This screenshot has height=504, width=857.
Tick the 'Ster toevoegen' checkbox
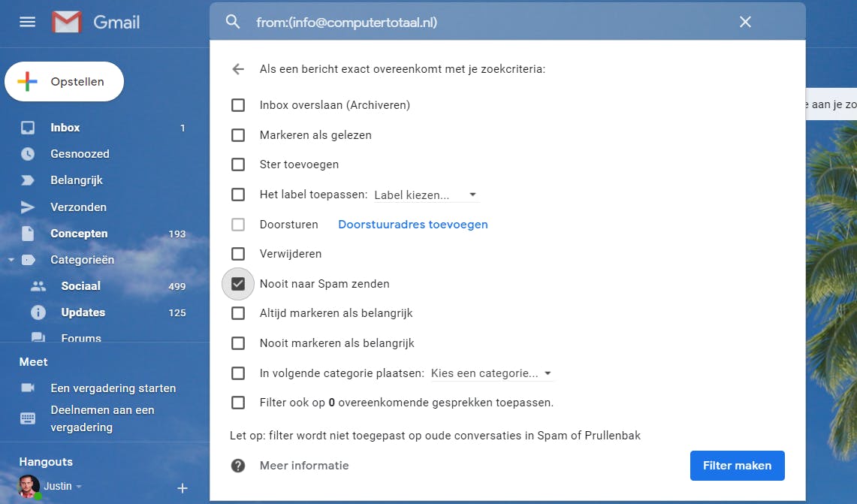[238, 164]
